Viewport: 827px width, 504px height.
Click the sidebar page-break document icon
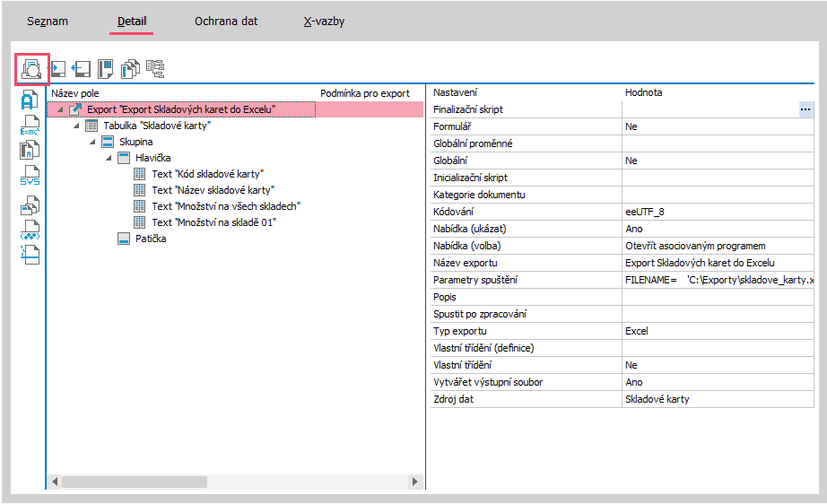[30, 255]
